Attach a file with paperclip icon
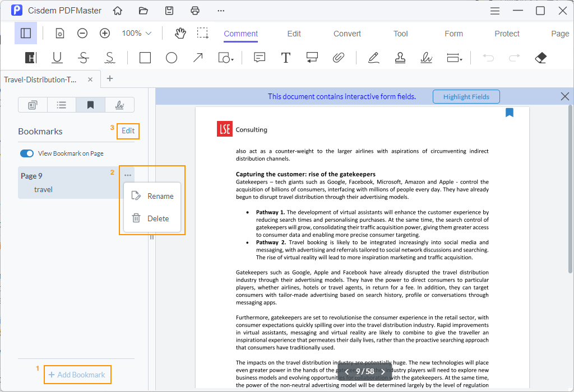Image resolution: width=574 pixels, height=392 pixels. point(338,58)
